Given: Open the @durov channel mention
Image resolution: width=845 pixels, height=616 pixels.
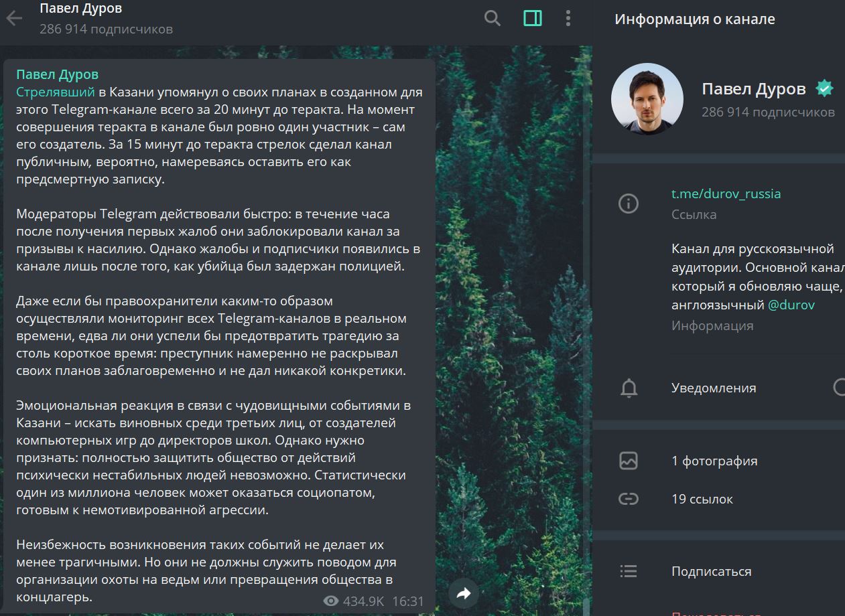Looking at the screenshot, I should point(791,305).
